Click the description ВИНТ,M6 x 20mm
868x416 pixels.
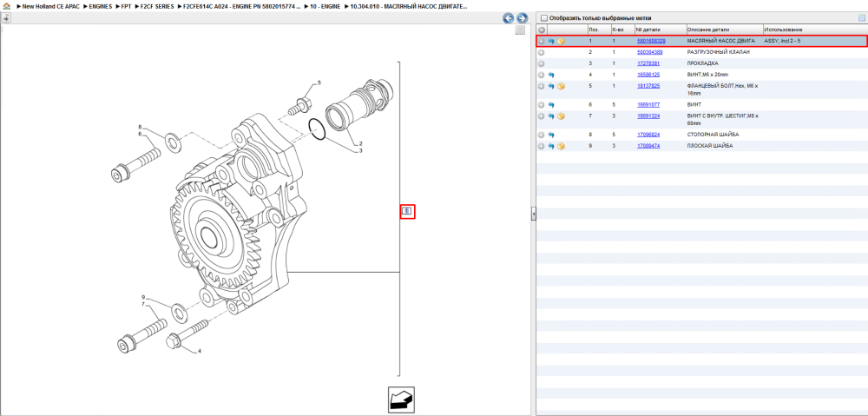pos(708,74)
